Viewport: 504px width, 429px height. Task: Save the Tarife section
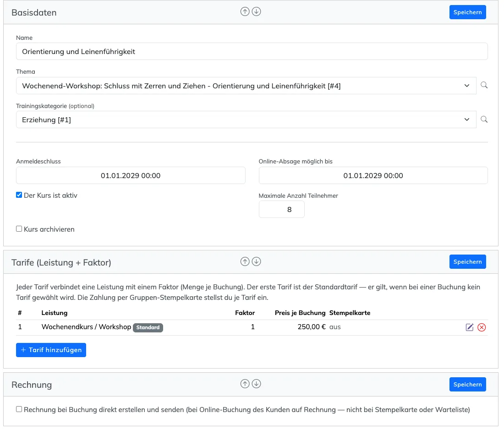coord(467,262)
